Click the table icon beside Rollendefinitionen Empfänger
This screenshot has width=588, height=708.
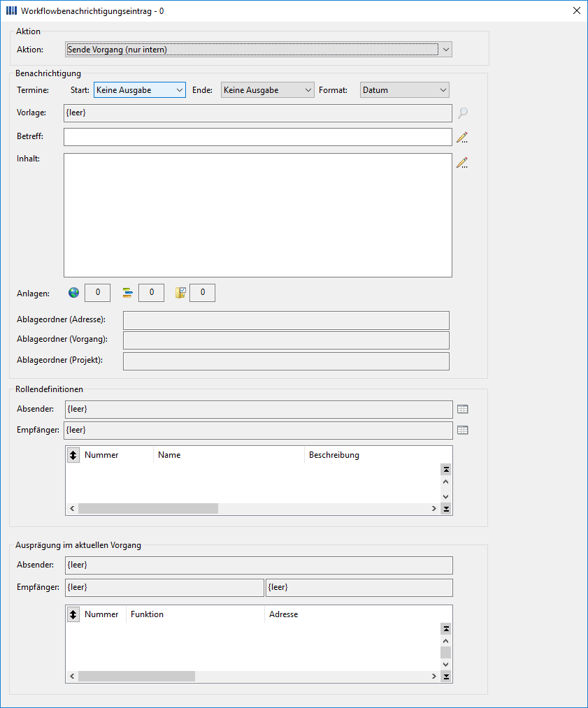[x=462, y=431]
